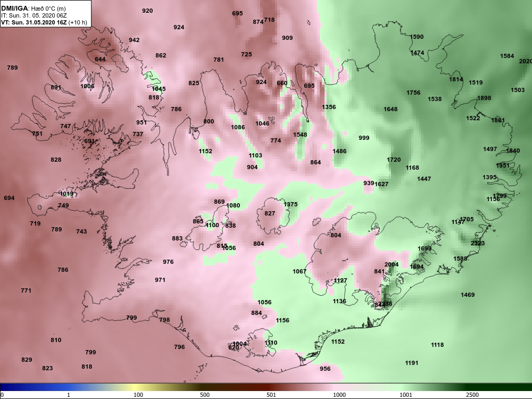Screen dimensions: 532x399
Task: Click the value 1067 on the map
Action: (x=299, y=271)
